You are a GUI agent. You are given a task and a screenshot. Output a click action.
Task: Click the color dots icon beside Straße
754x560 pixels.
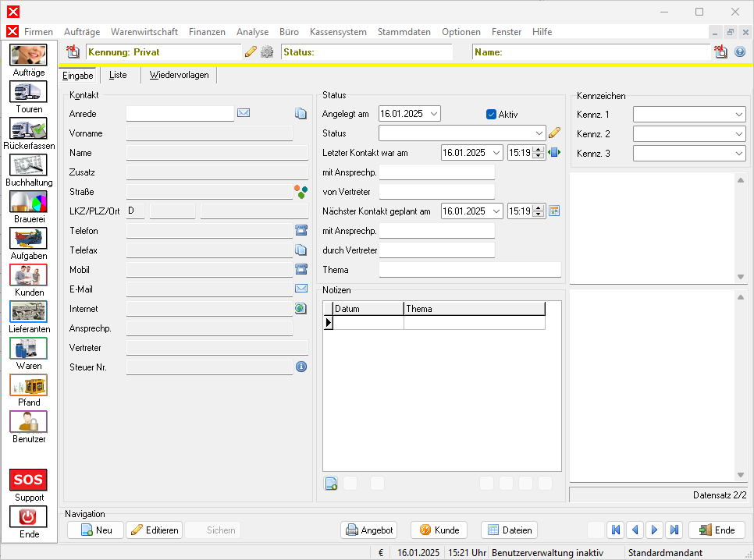coord(301,191)
